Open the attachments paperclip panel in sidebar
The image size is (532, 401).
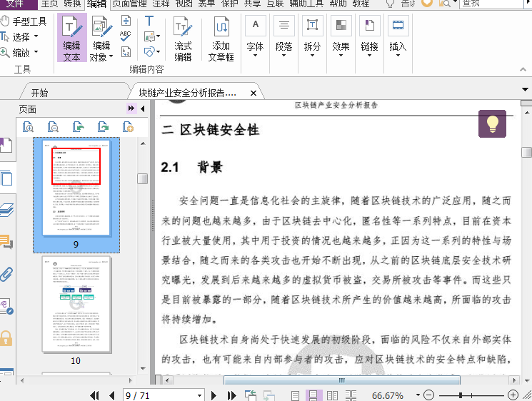tap(6, 274)
